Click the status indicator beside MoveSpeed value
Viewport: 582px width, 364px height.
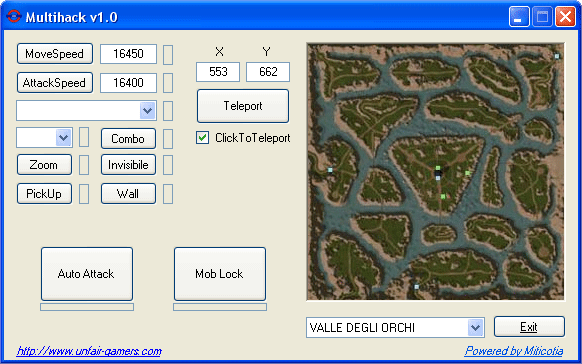point(168,55)
